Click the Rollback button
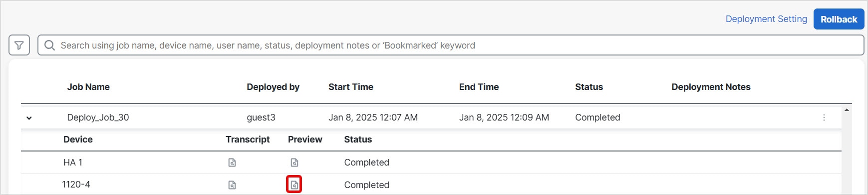868x195 pixels. (839, 19)
